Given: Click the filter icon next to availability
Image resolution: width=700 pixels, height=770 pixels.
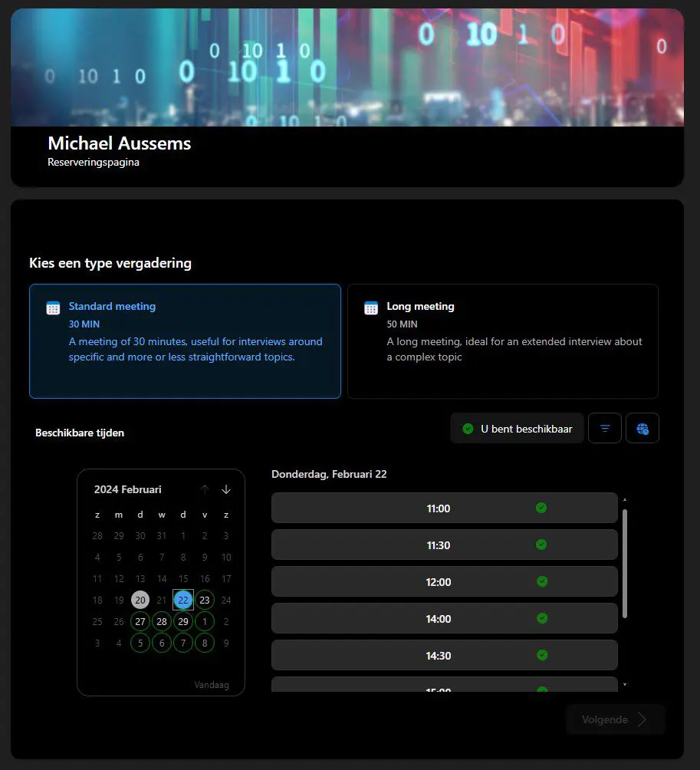Looking at the screenshot, I should click(x=604, y=429).
